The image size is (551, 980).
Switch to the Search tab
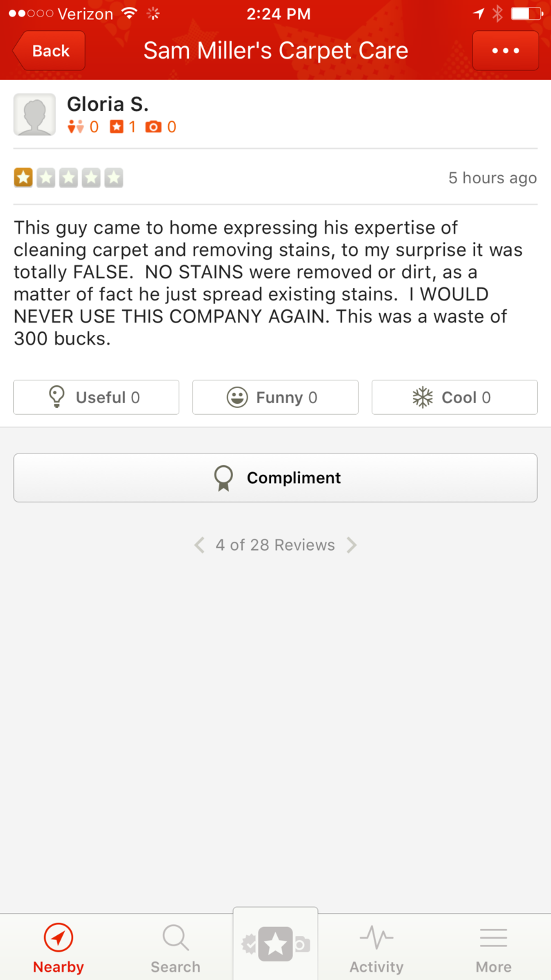coord(176,948)
